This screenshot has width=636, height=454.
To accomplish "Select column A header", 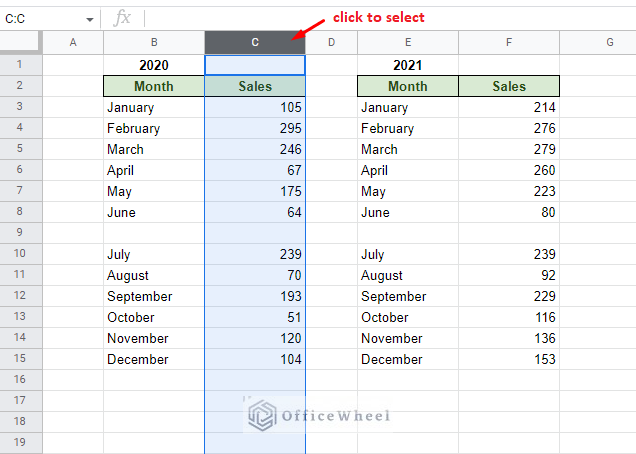I will coord(73,42).
